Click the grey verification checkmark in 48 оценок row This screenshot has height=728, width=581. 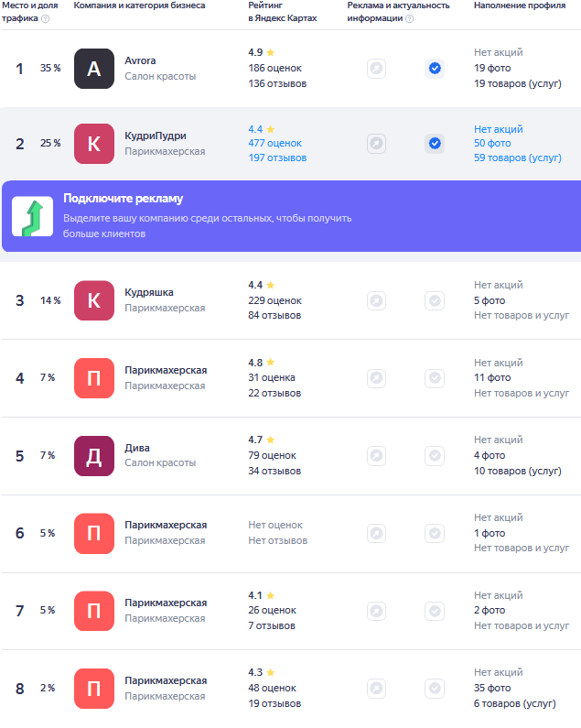[x=435, y=688]
